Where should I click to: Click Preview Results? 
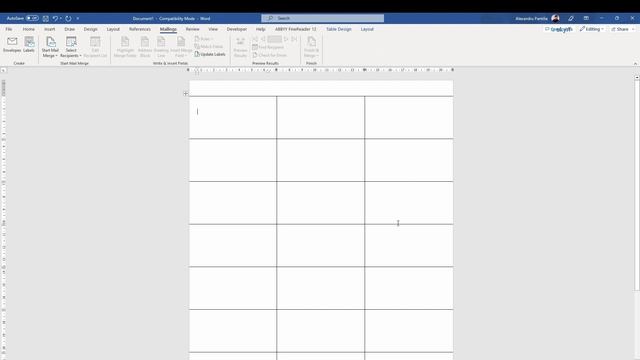240,47
